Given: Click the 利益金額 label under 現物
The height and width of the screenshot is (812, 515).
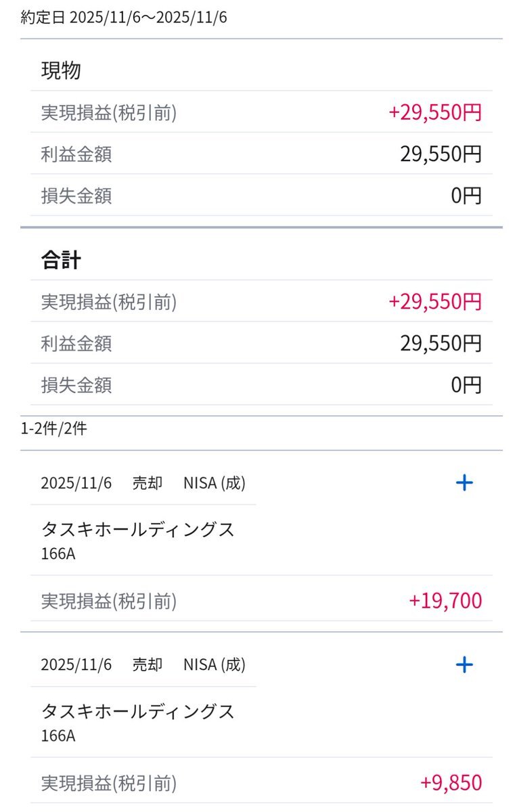Looking at the screenshot, I should 76,154.
